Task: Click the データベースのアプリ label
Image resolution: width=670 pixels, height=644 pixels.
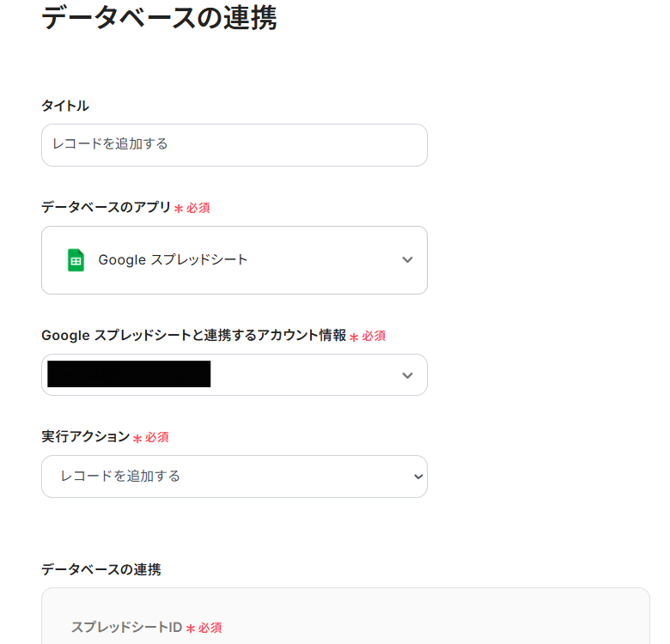Action: tap(107, 208)
